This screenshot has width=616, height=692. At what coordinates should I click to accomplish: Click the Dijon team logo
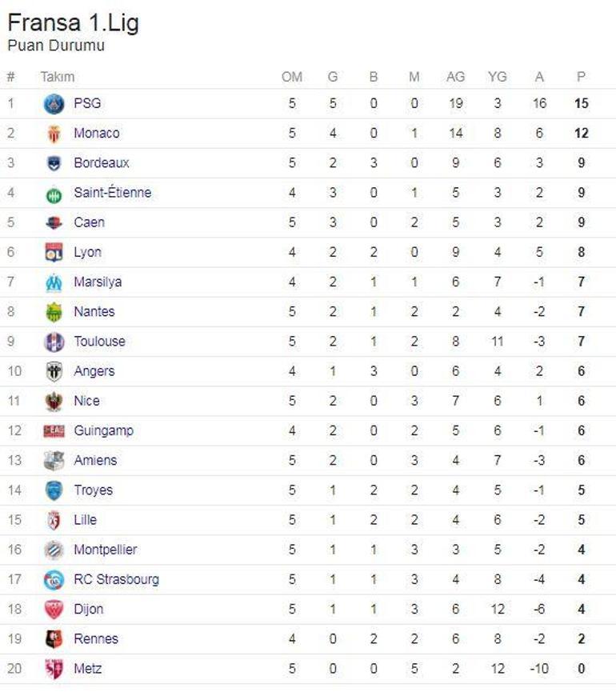[54, 610]
